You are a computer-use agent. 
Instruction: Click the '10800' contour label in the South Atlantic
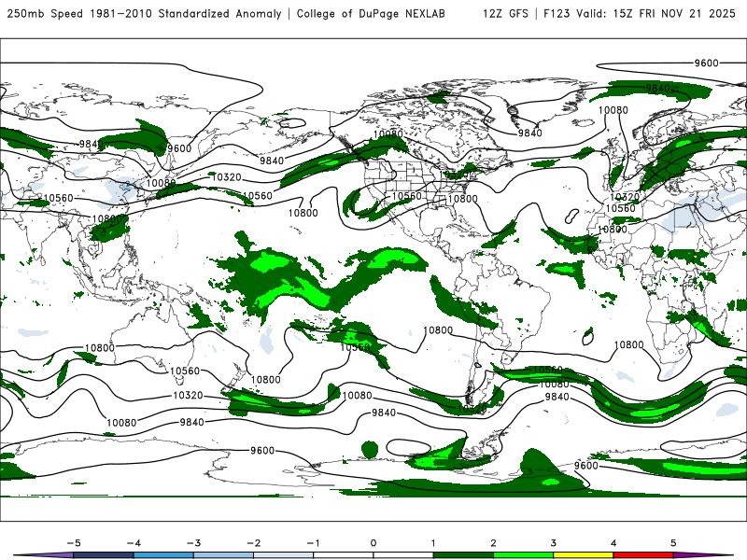(x=628, y=344)
